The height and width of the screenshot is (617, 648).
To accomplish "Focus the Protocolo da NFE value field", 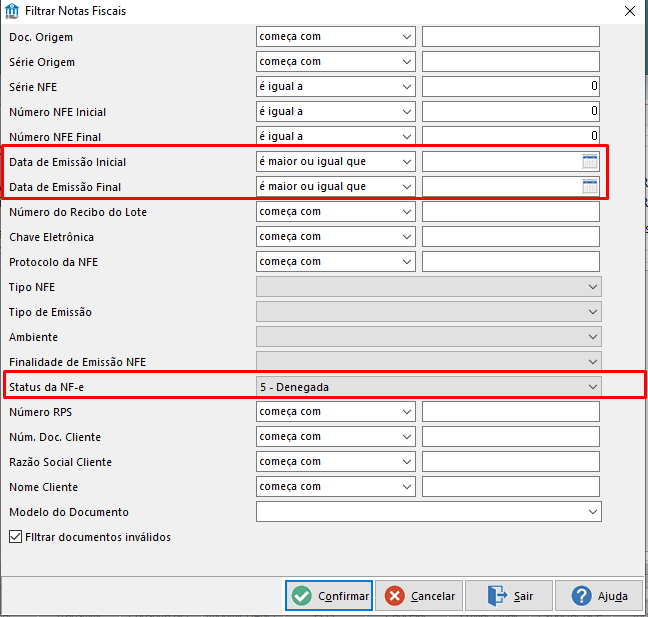I will pos(511,262).
